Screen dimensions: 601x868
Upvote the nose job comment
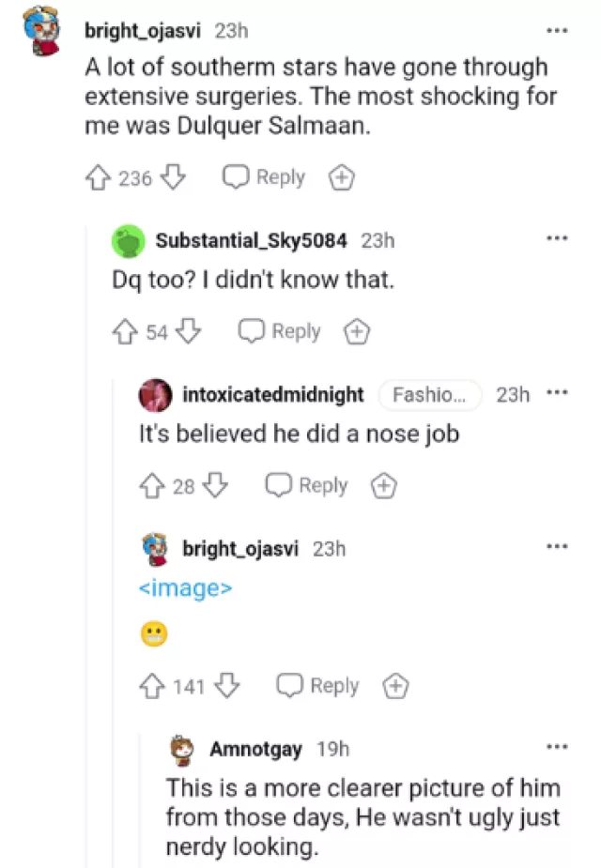click(x=152, y=485)
